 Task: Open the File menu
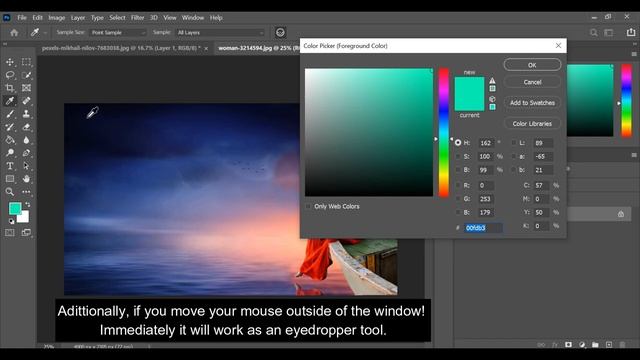click(x=22, y=18)
